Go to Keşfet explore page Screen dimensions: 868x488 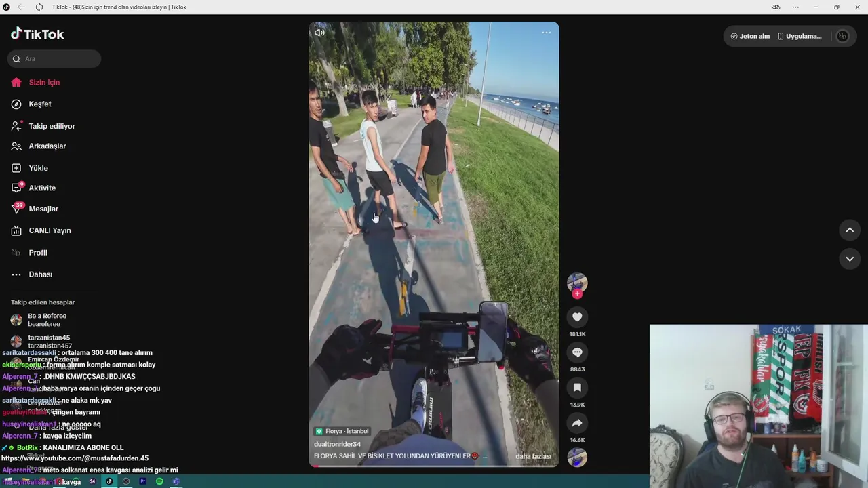pos(40,104)
